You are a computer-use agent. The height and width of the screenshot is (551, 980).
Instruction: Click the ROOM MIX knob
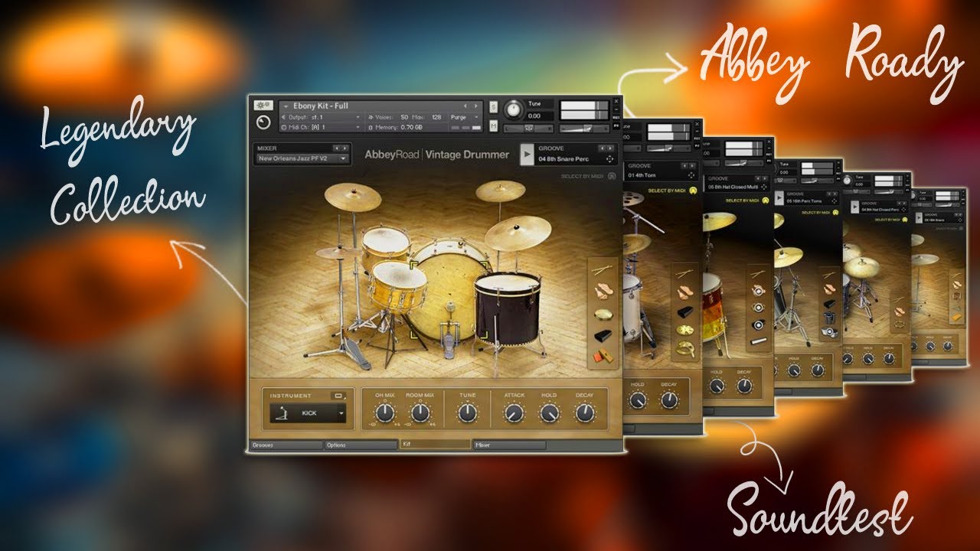click(x=420, y=413)
